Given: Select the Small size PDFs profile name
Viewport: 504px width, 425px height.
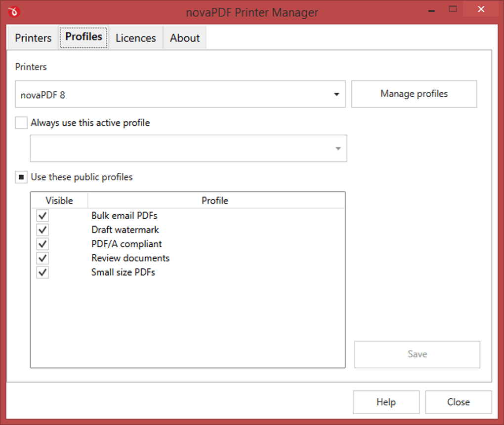Looking at the screenshot, I should (123, 272).
